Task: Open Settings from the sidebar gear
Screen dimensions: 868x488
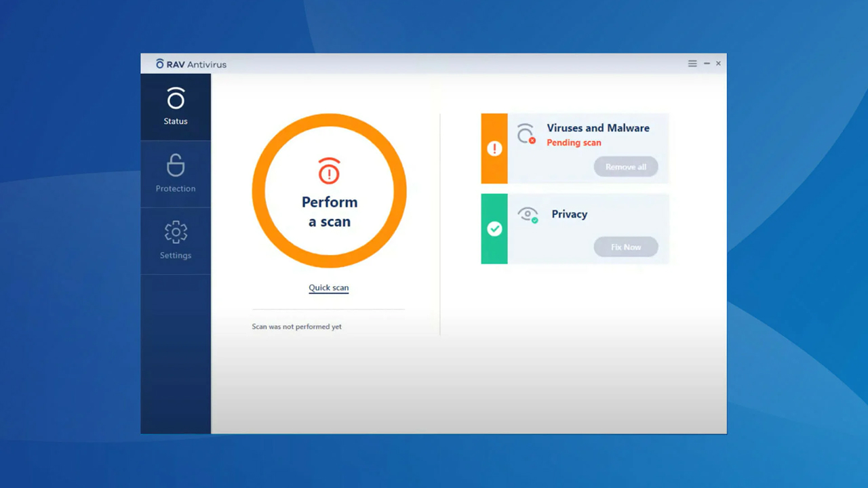Action: pos(176,240)
